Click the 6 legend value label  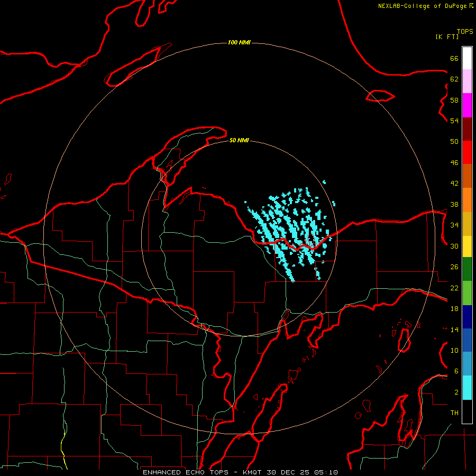456,371
